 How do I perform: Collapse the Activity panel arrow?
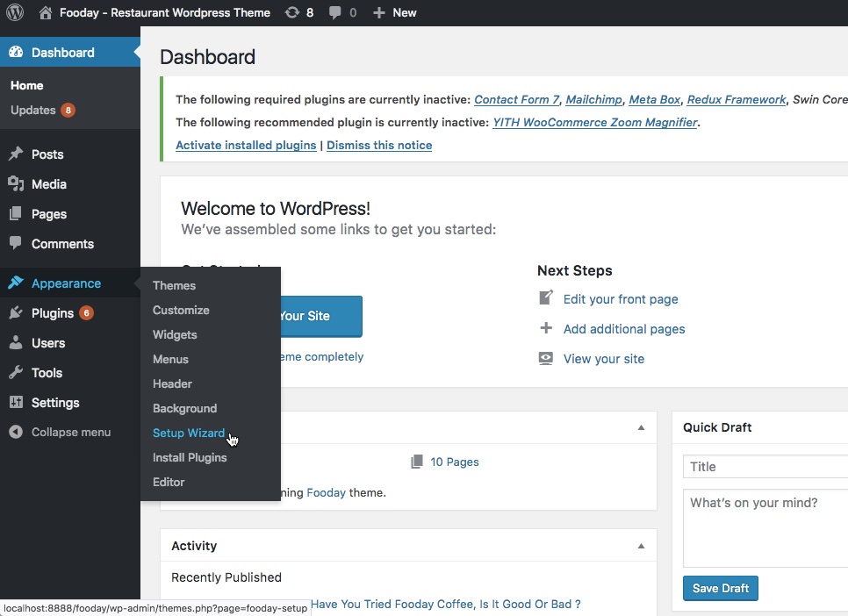click(x=641, y=546)
